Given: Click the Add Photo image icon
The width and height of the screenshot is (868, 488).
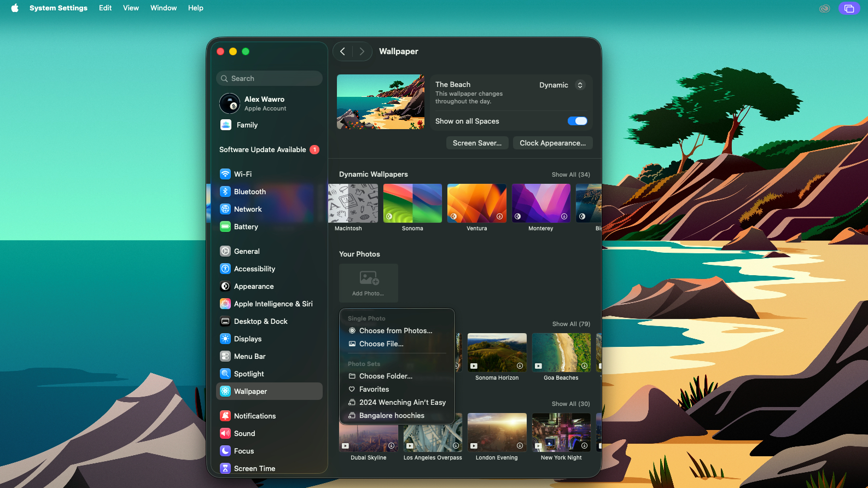Looking at the screenshot, I should [x=369, y=278].
